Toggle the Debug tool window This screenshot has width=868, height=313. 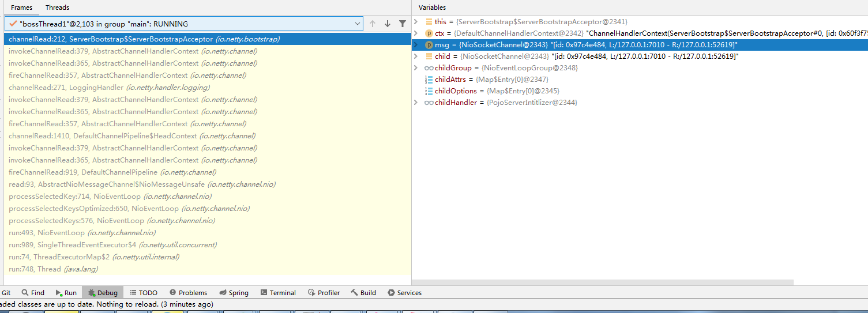point(102,293)
